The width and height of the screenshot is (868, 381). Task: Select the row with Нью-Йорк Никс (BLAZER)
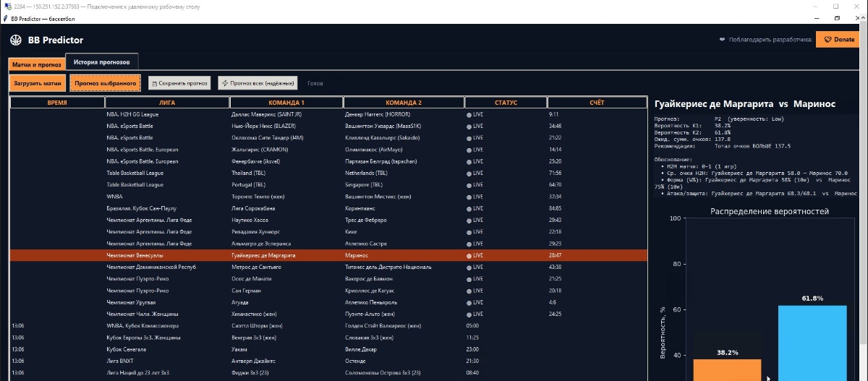pyautogui.click(x=328, y=126)
